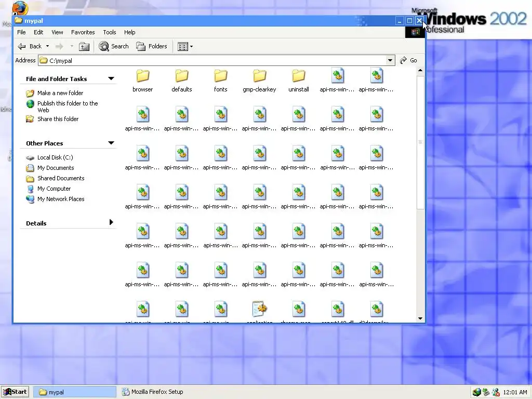Click the Publish this folder to the Web link

68,107
